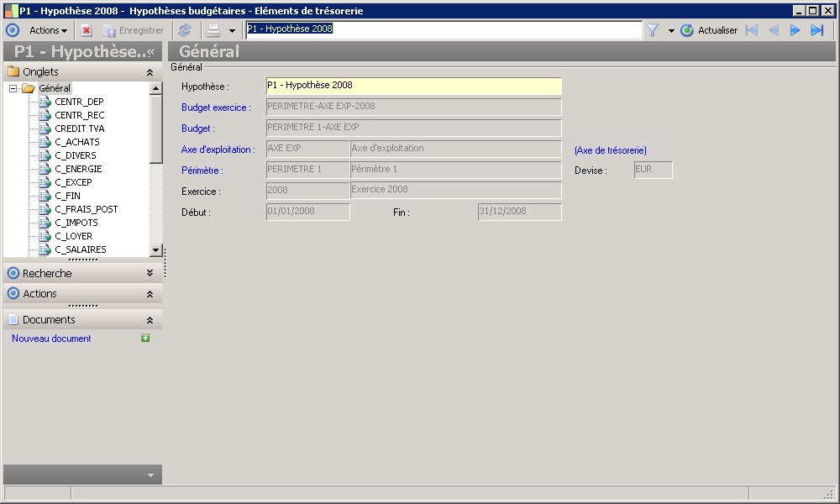Expand the Recherche section

(x=150, y=273)
